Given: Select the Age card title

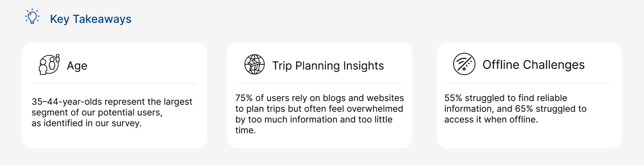Looking at the screenshot, I should [77, 66].
